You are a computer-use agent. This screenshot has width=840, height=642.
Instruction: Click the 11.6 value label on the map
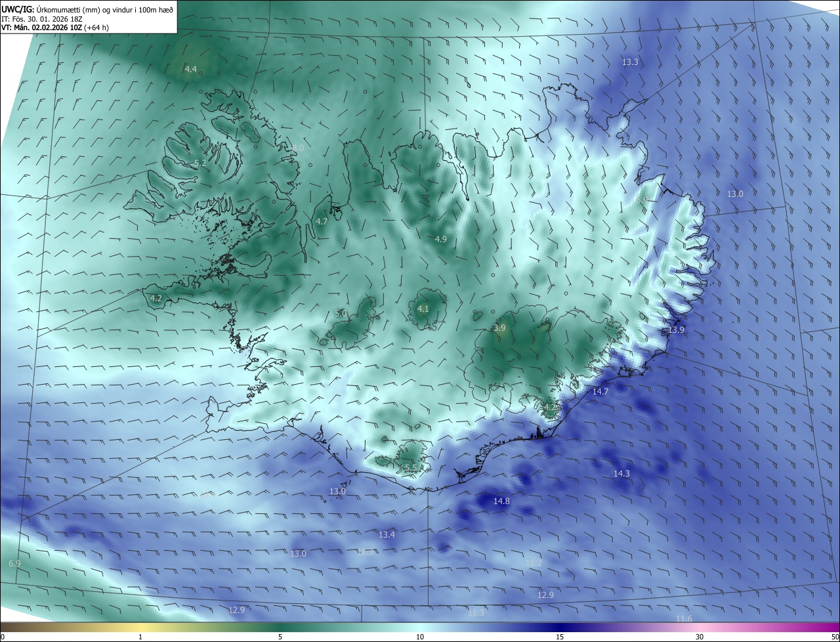pyautogui.click(x=684, y=619)
